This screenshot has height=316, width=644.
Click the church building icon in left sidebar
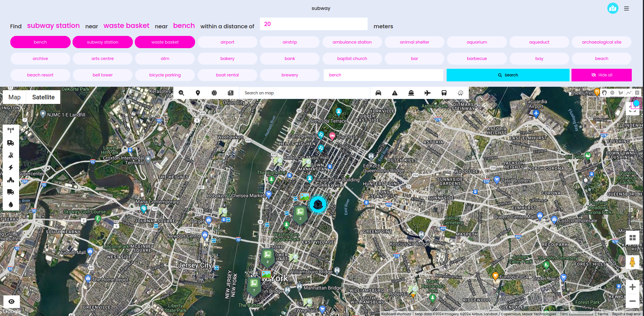(x=11, y=180)
